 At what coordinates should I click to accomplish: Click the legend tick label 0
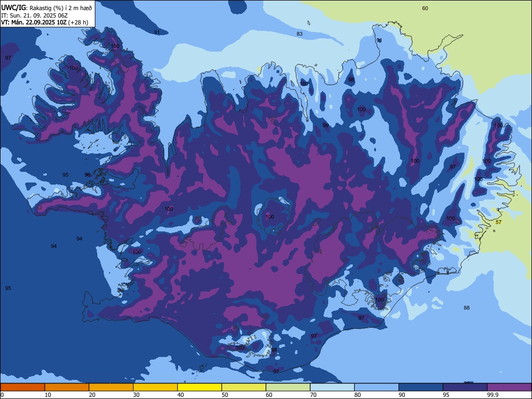click(x=2, y=395)
